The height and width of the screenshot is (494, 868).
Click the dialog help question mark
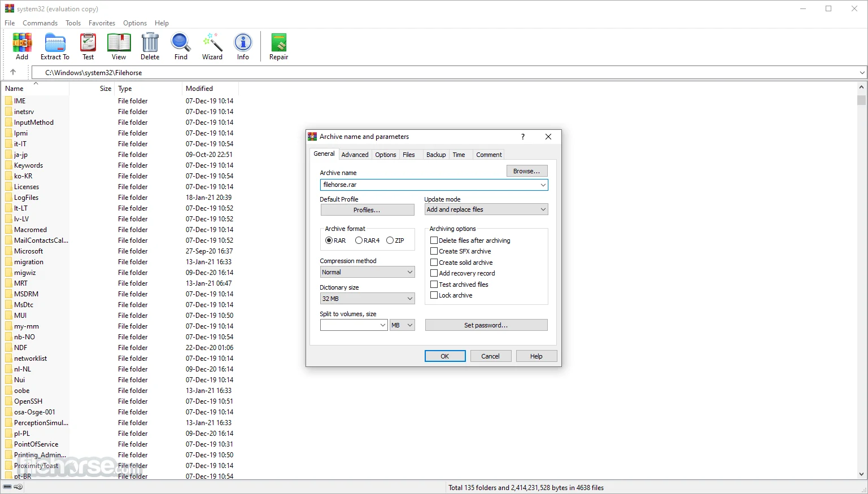pos(522,137)
